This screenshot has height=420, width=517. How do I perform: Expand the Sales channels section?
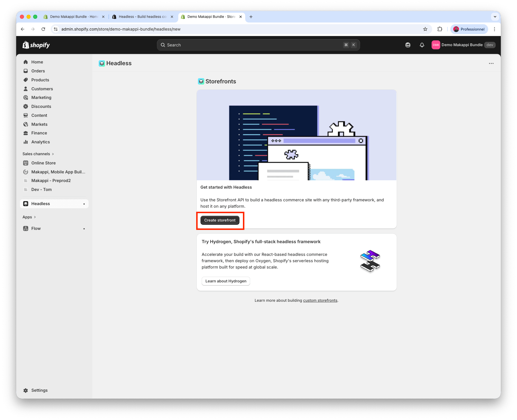point(38,154)
